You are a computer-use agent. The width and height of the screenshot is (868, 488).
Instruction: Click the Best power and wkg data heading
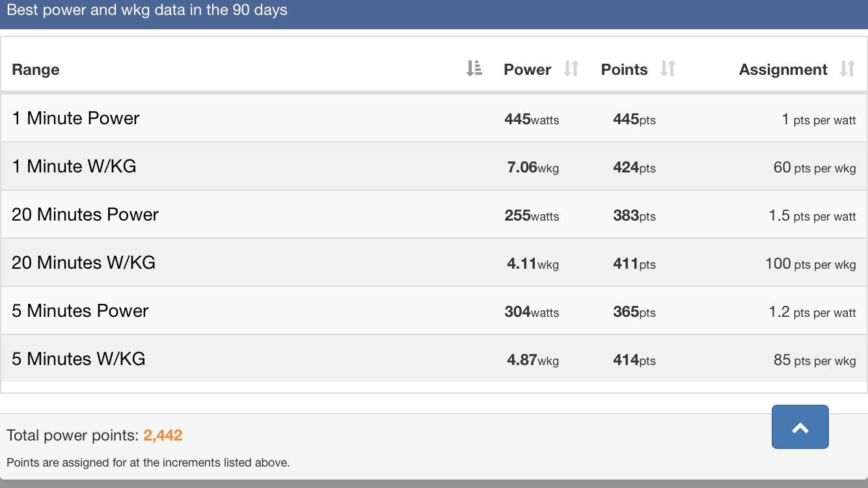click(x=147, y=10)
